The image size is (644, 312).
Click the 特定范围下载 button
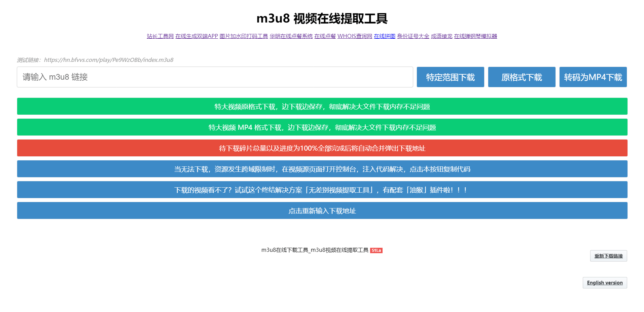pyautogui.click(x=451, y=77)
